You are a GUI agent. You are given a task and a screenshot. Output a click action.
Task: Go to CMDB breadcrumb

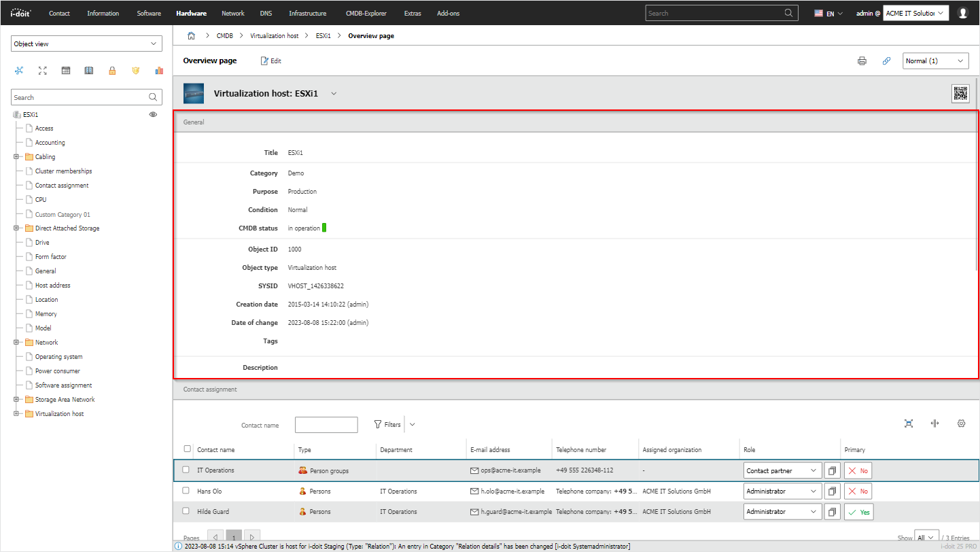[225, 35]
